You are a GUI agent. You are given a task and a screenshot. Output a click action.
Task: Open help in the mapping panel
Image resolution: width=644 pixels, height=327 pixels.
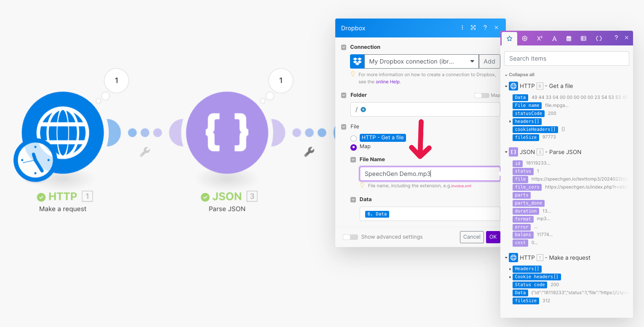616,38
